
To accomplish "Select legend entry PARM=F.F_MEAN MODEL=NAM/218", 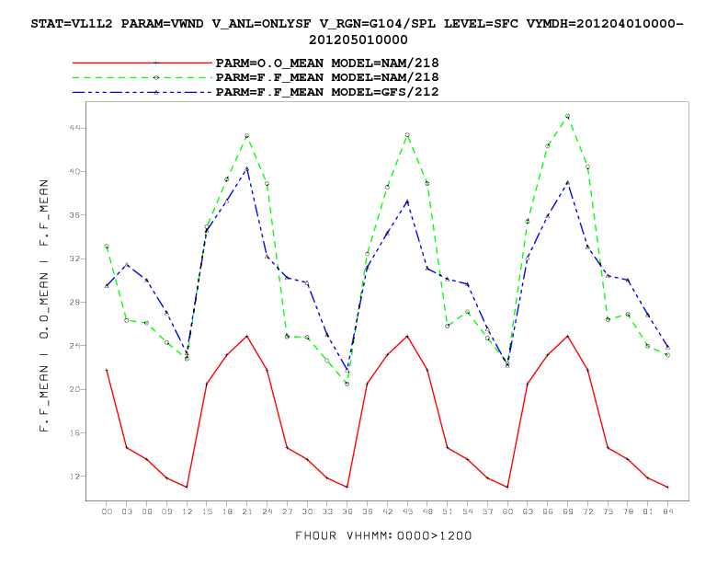I will tap(327, 77).
